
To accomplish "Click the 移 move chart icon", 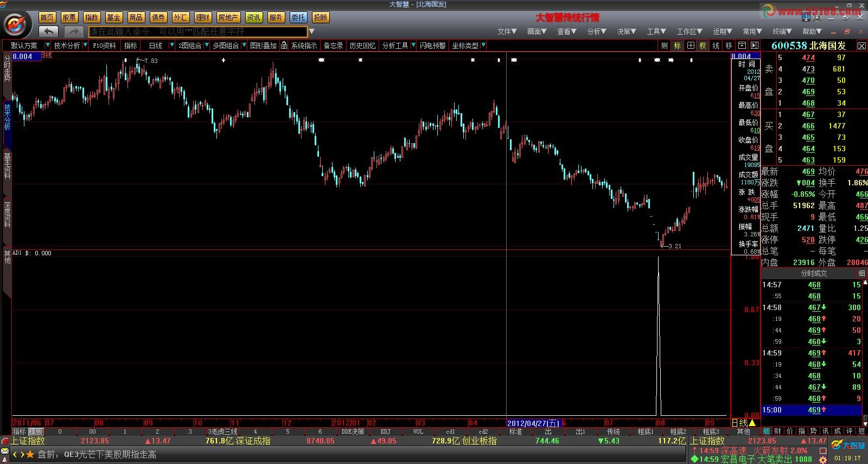I will (729, 46).
